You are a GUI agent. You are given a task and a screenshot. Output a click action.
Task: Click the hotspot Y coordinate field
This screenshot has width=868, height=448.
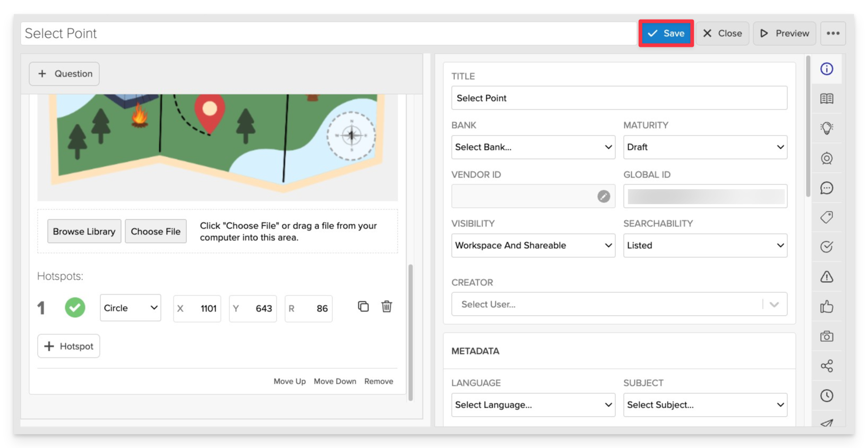coord(253,308)
